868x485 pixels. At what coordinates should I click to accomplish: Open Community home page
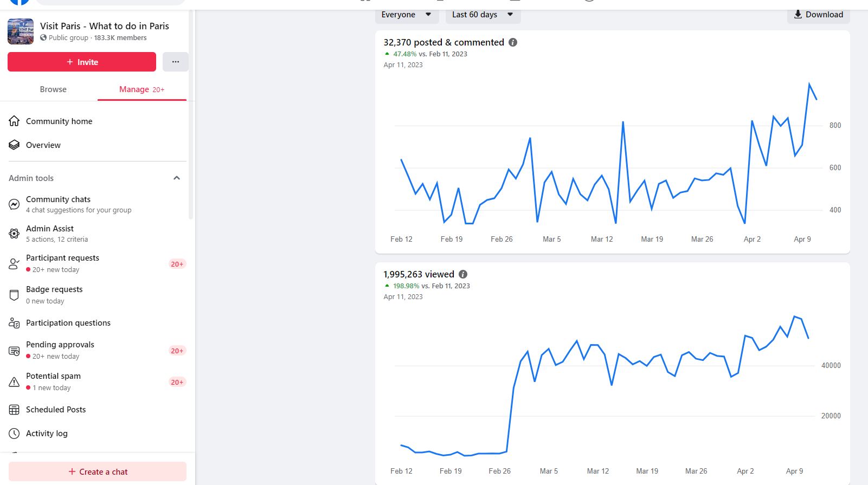98,121
